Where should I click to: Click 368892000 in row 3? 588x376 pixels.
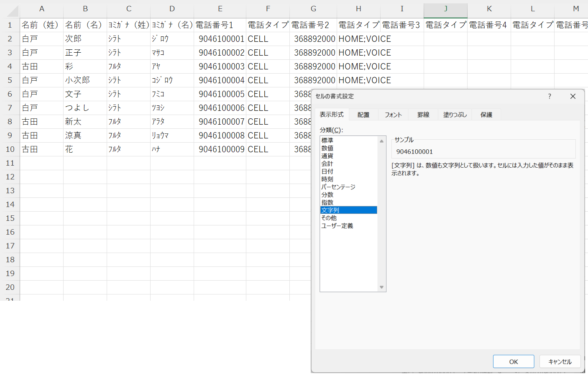click(x=313, y=53)
